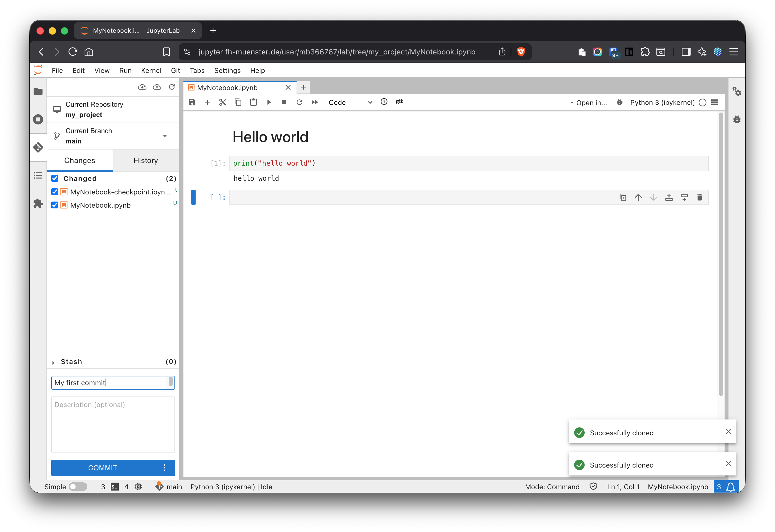Image resolution: width=775 pixels, height=532 pixels.
Task: Delete the selected empty cell
Action: (x=700, y=197)
